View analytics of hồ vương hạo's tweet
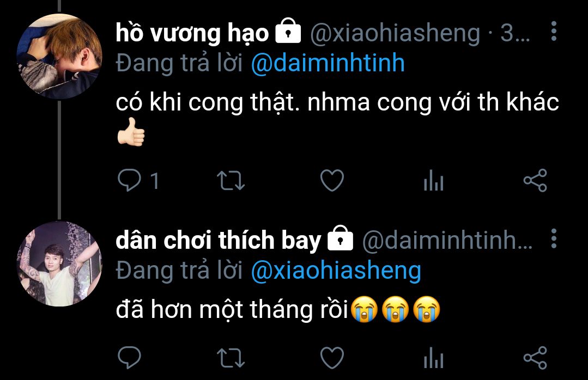 click(x=433, y=180)
